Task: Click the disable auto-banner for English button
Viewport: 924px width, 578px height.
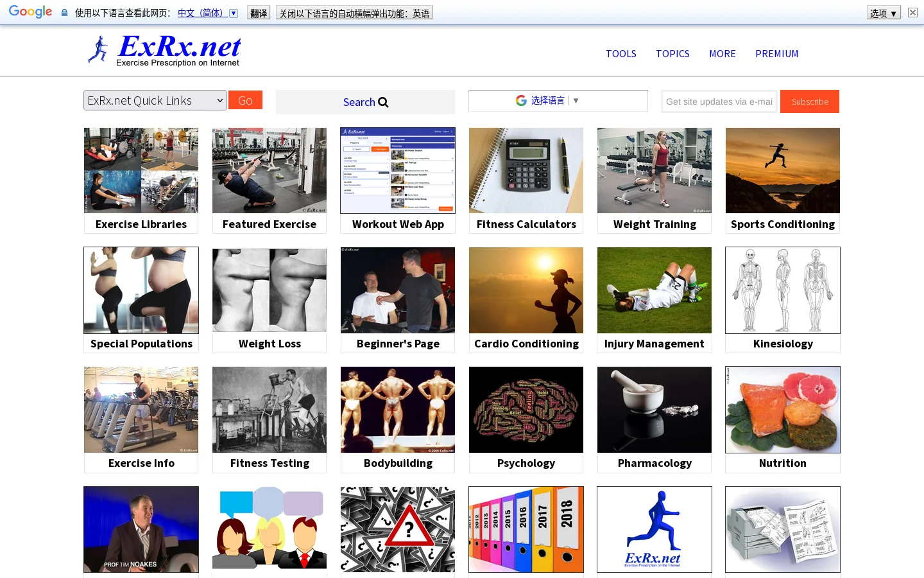Action: tap(354, 13)
